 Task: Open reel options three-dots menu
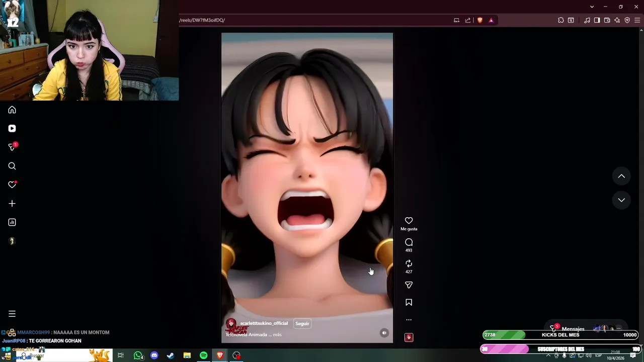coord(409,320)
